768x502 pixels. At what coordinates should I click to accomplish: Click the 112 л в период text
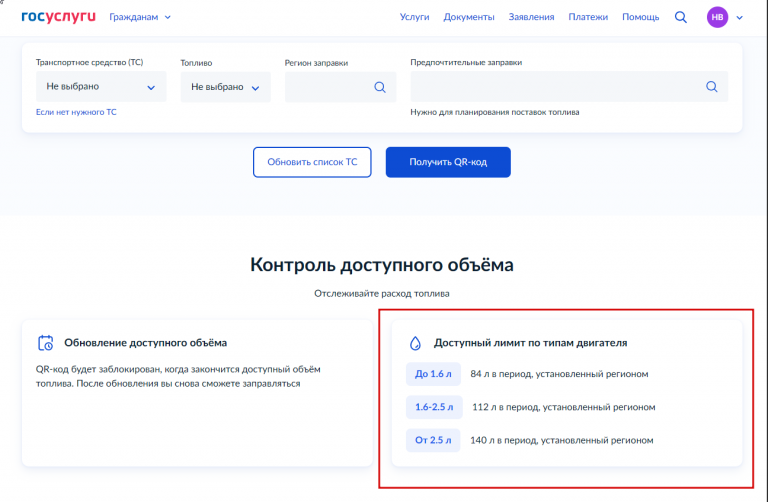tap(564, 407)
